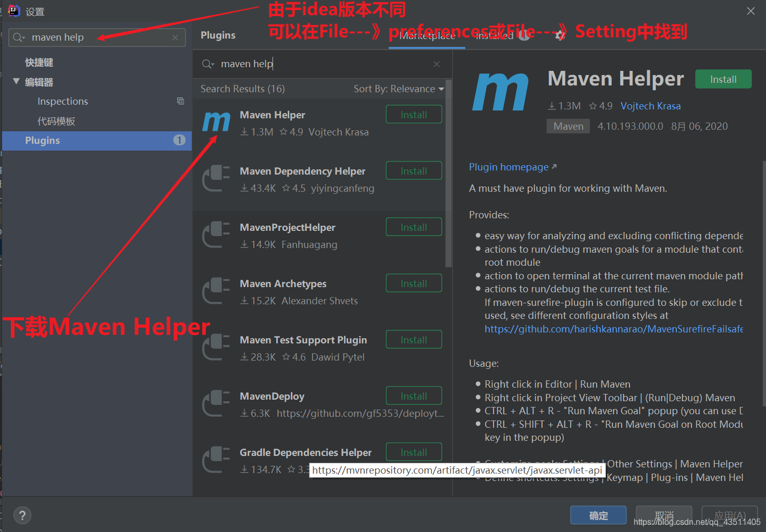Click the IntelliJ IDEA logo in title bar
Image resolution: width=766 pixels, height=532 pixels.
point(14,10)
